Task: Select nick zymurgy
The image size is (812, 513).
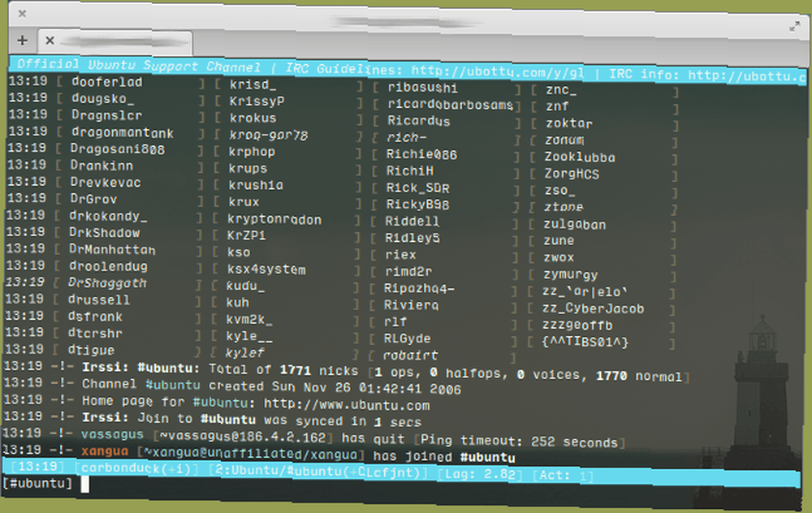Action: (571, 274)
